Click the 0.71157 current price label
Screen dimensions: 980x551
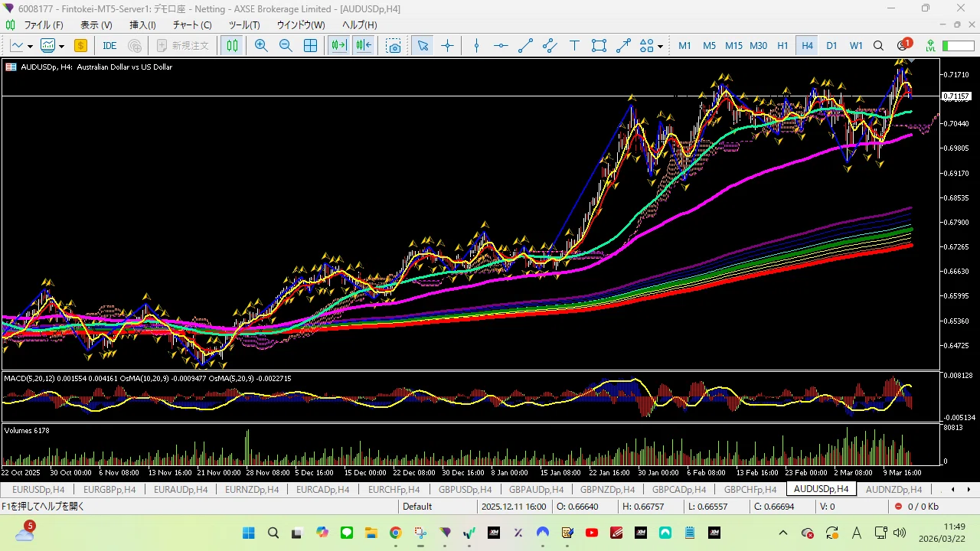coord(956,96)
